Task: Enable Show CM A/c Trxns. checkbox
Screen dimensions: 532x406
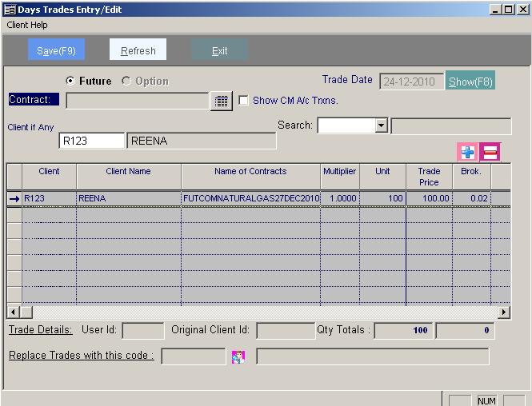Action: point(244,101)
